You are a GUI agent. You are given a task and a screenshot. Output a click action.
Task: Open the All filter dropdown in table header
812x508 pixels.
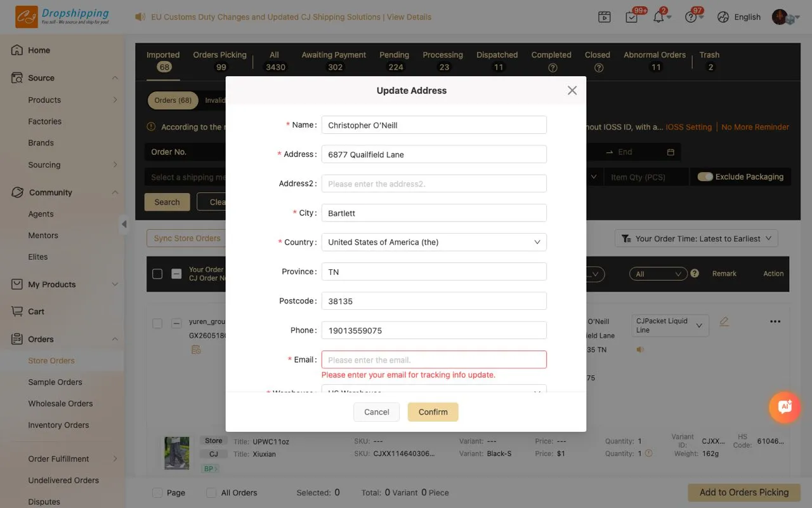point(658,274)
